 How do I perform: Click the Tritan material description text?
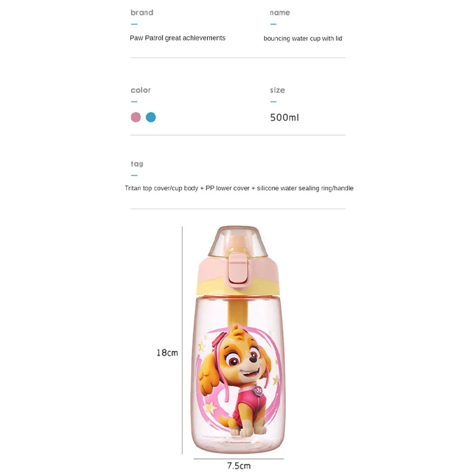[x=239, y=188]
